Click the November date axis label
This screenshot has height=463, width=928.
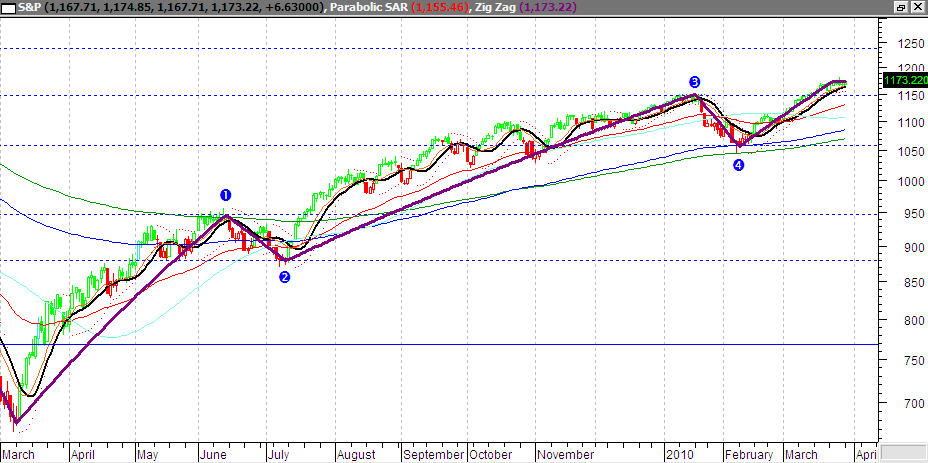click(566, 455)
